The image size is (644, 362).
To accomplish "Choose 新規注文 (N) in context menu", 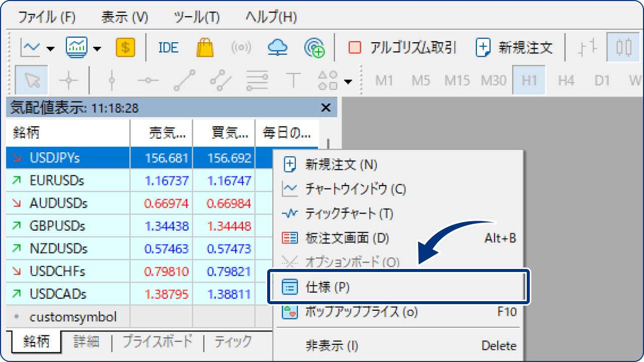I will point(398,165).
